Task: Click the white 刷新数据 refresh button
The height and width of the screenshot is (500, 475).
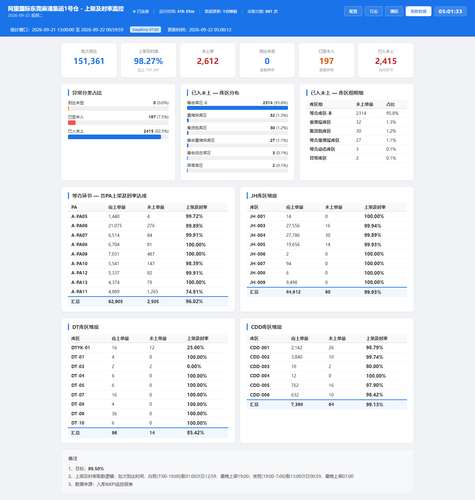Action: point(418,11)
